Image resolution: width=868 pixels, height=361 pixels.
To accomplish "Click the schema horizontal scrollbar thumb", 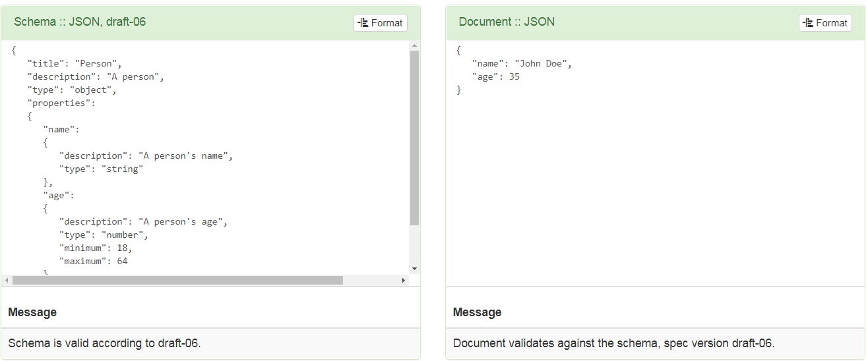I will coord(177,280).
